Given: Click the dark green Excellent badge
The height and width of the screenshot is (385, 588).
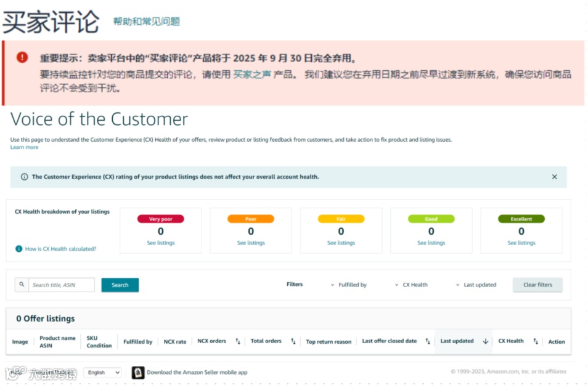Looking at the screenshot, I should (521, 219).
